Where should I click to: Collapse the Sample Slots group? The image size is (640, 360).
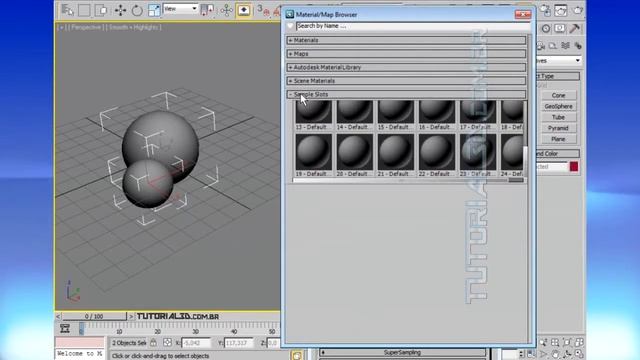406,94
